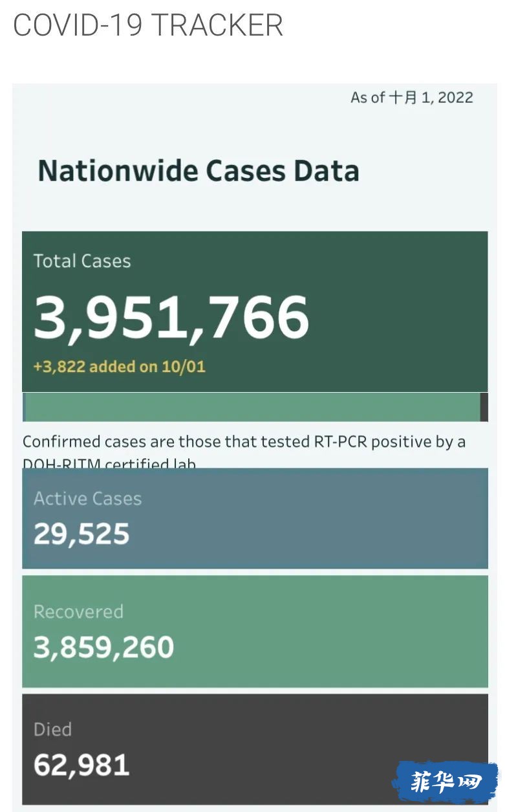Viewport: 505px width, 812px height.
Task: Click the Confirmed cases RT-PCR description text
Action: coord(244,442)
